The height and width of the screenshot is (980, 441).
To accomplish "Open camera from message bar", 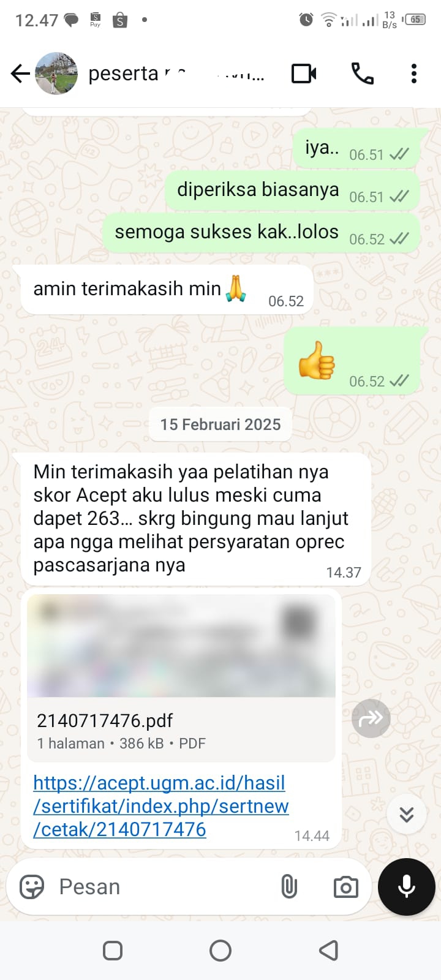I will click(345, 887).
